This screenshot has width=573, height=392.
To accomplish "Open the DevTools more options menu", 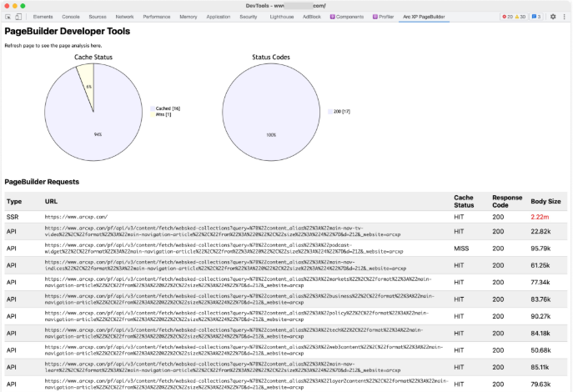I will coord(564,17).
